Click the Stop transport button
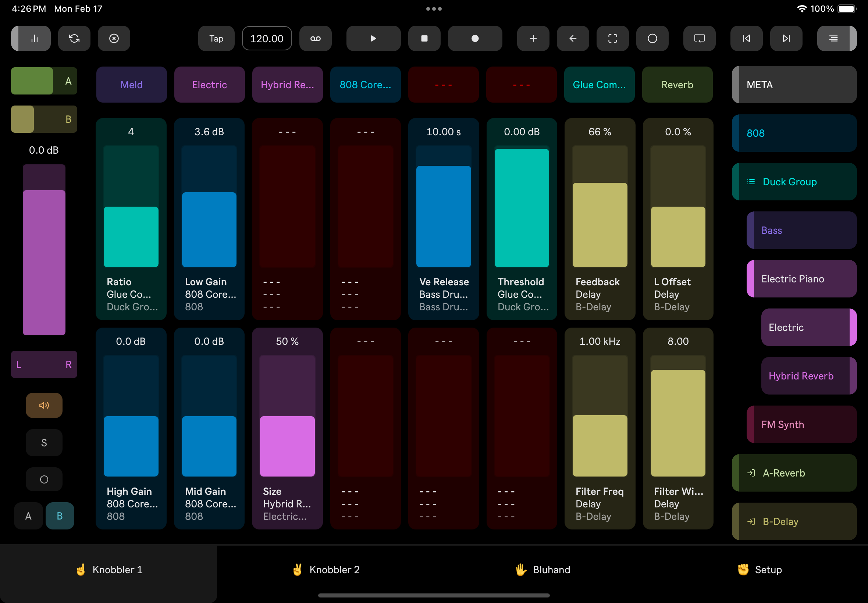 pyautogui.click(x=424, y=39)
